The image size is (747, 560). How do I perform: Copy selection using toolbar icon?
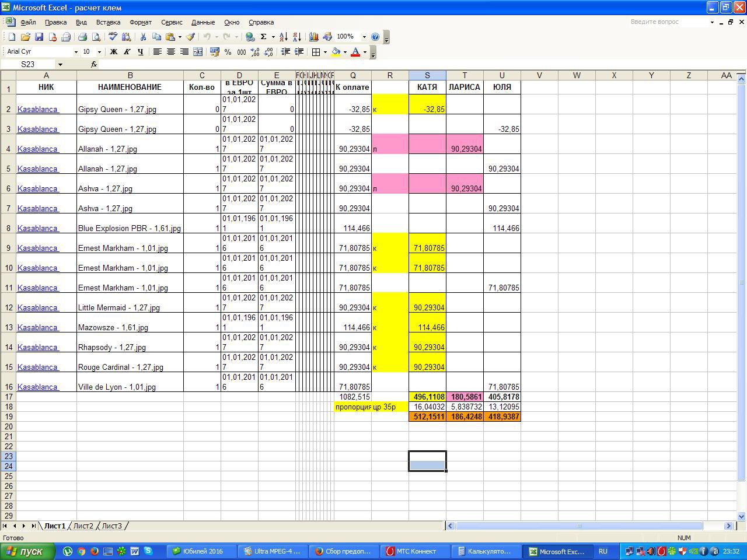tap(156, 37)
